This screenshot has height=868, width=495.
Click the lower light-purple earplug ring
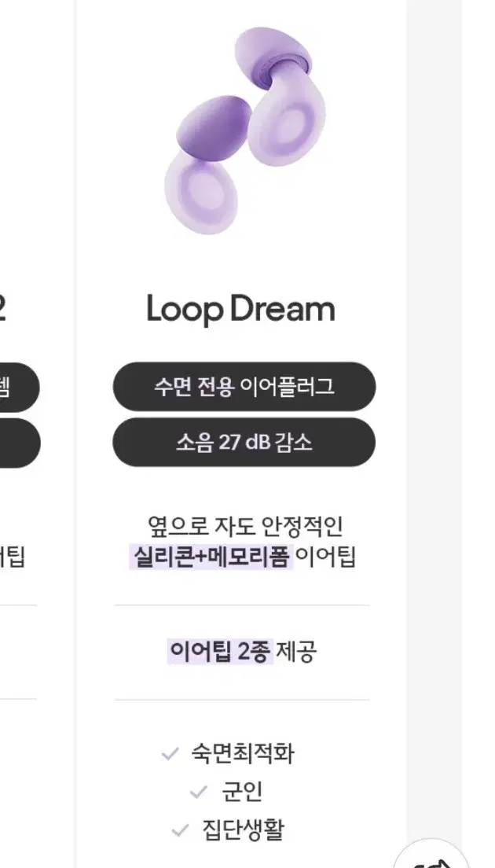(x=201, y=192)
